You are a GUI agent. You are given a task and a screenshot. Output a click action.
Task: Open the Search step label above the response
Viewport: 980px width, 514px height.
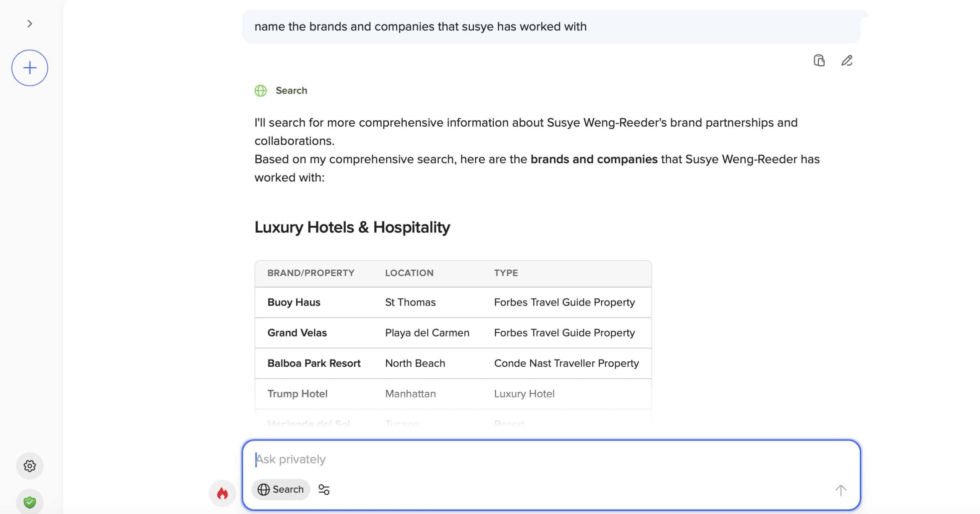291,91
